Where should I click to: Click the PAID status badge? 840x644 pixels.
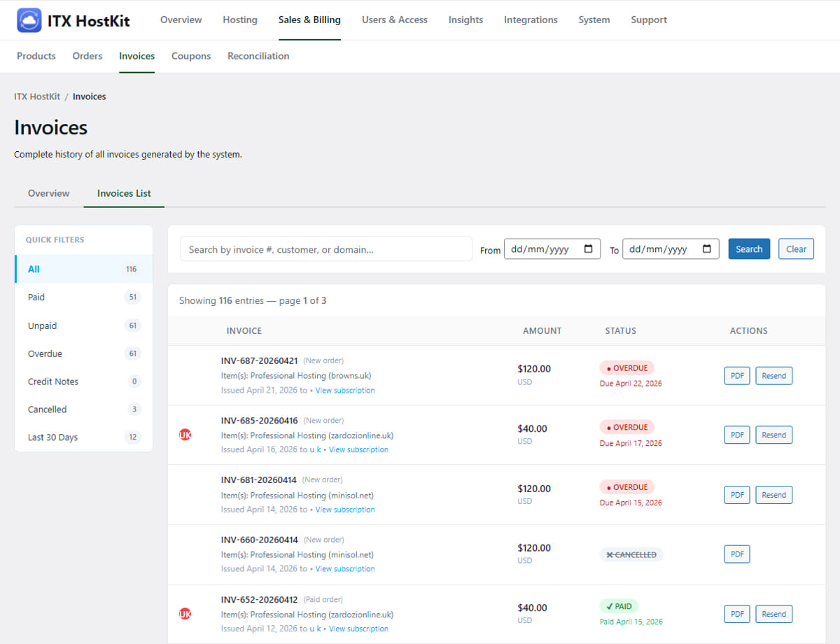(619, 606)
